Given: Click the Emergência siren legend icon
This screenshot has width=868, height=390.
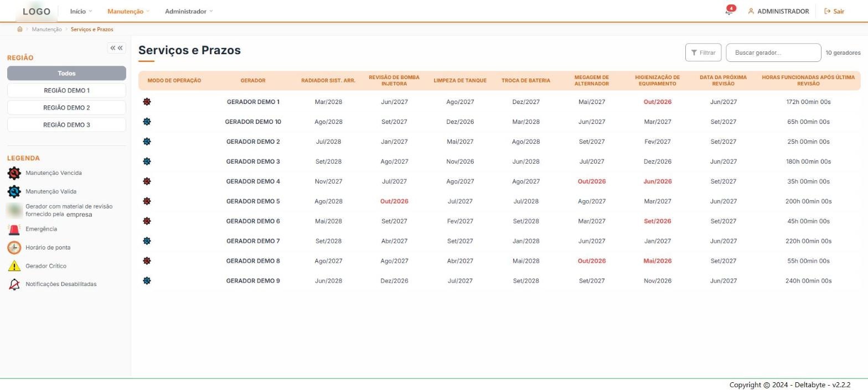Looking at the screenshot, I should [x=14, y=229].
